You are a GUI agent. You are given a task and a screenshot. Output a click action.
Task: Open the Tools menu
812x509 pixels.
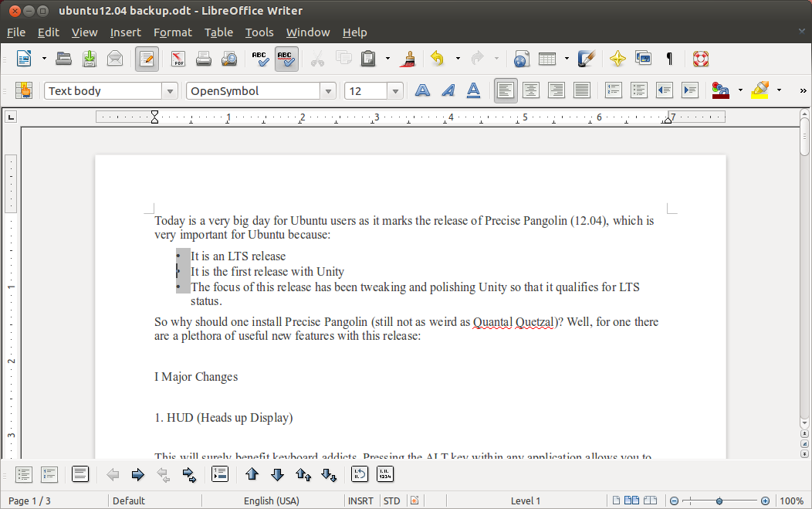(x=259, y=32)
